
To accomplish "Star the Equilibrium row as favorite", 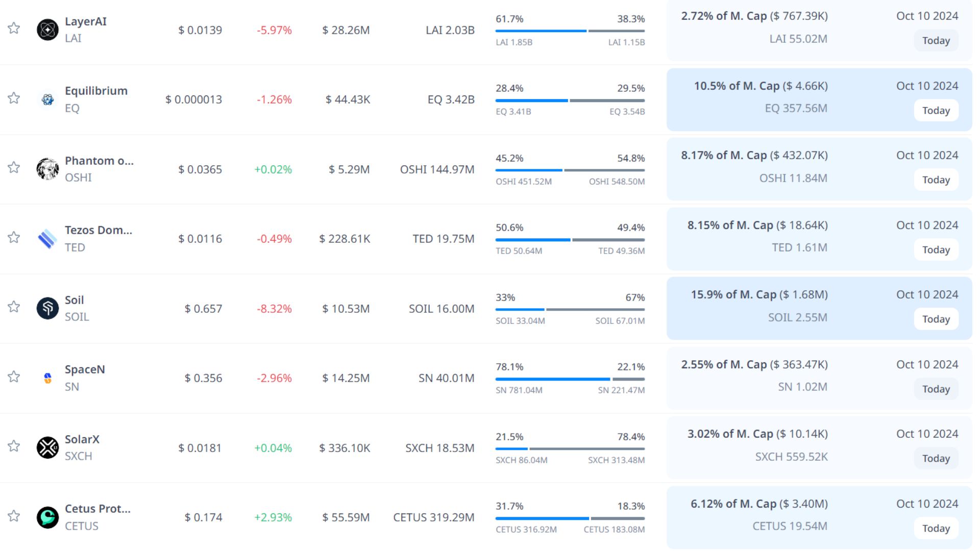I will tap(14, 98).
